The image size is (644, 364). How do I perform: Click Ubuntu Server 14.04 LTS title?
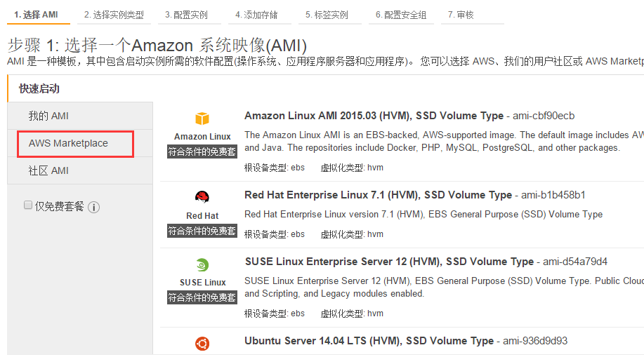[x=369, y=341]
